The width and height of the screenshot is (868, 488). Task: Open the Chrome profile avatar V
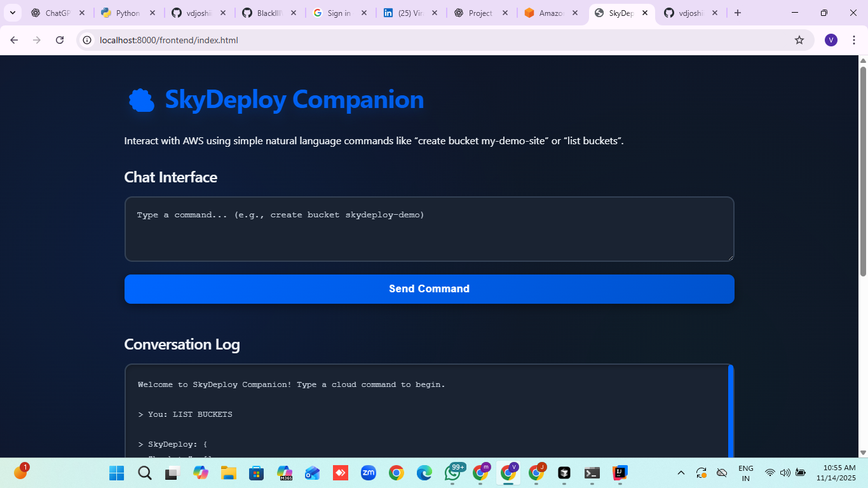[x=831, y=40]
